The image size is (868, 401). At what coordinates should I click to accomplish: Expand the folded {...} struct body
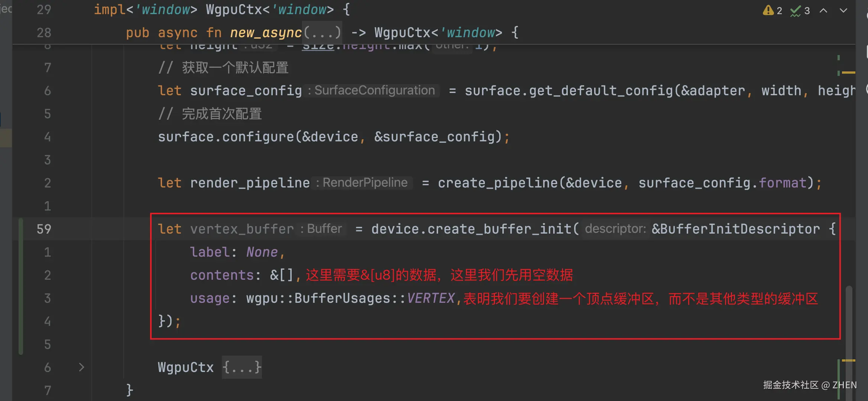(x=242, y=368)
